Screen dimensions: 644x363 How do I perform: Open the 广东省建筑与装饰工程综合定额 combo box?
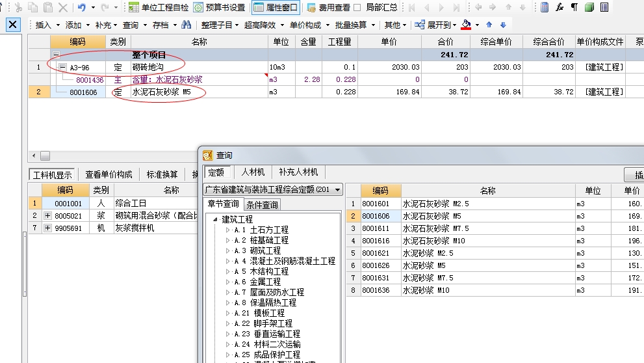point(273,189)
